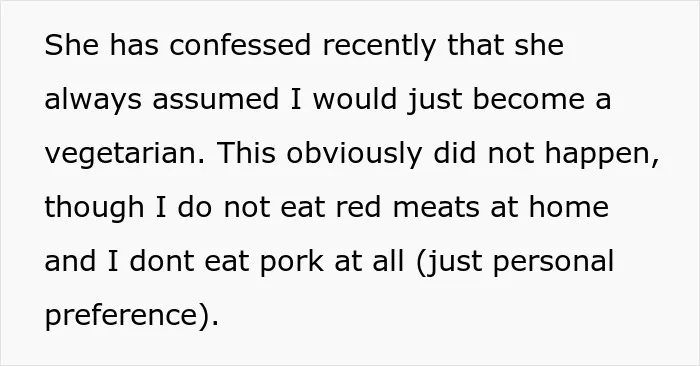Click the word "confessed" in first line
The image size is (700, 366).
(x=240, y=45)
